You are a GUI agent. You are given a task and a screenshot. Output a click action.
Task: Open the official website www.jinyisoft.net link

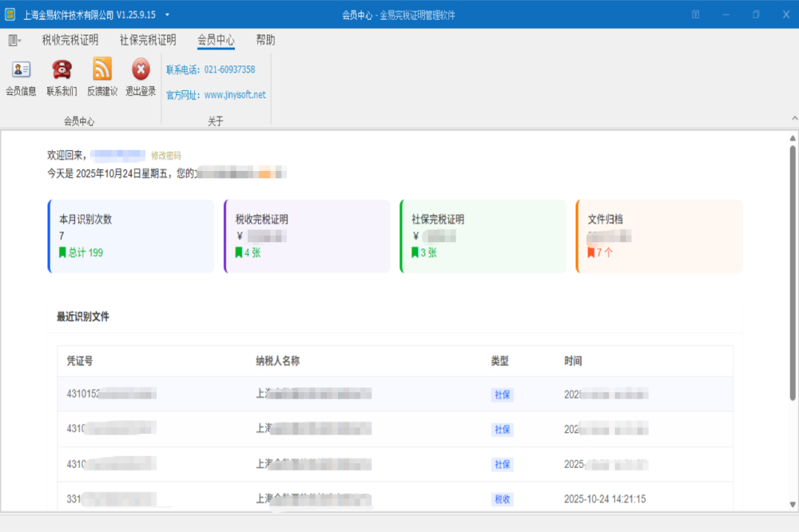pos(235,94)
